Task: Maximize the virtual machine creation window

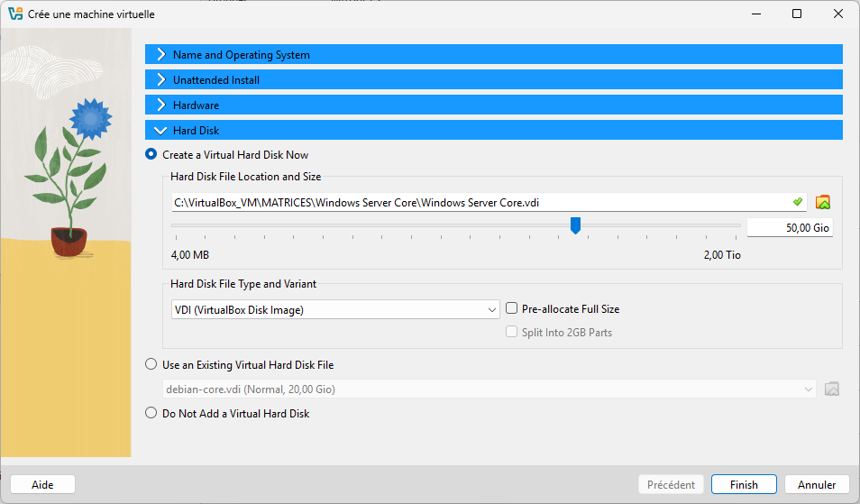Action: (x=796, y=14)
